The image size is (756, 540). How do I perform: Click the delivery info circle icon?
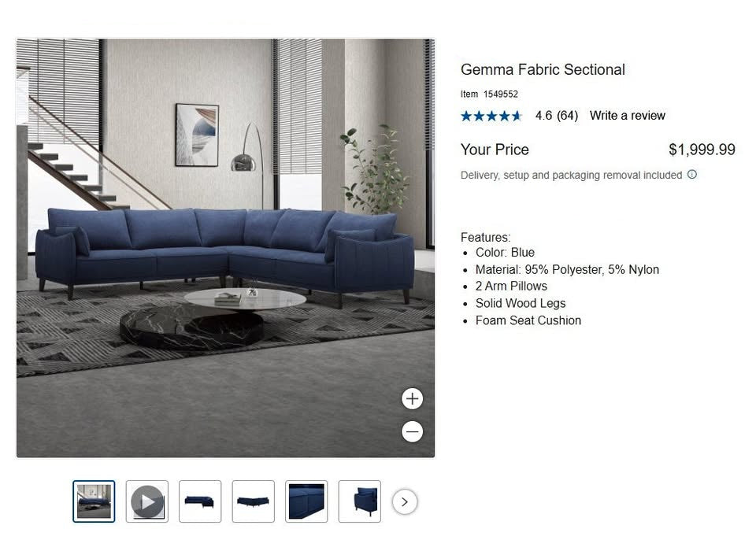click(692, 175)
